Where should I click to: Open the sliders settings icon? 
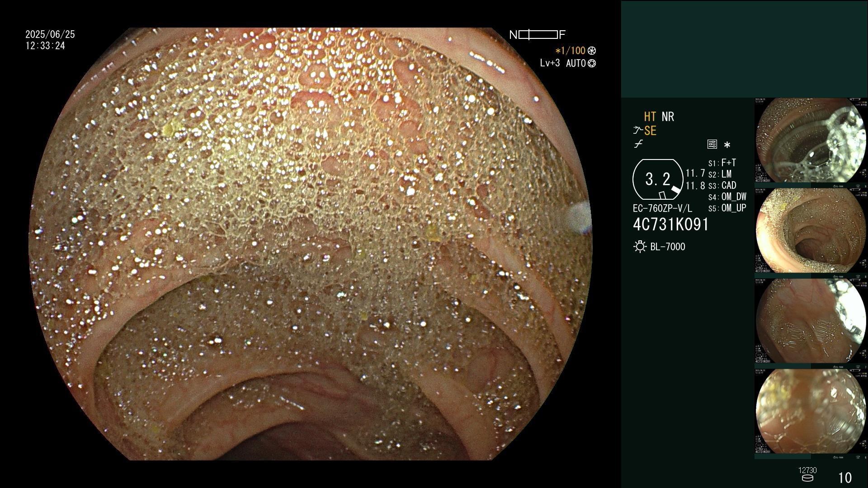pos(712,145)
